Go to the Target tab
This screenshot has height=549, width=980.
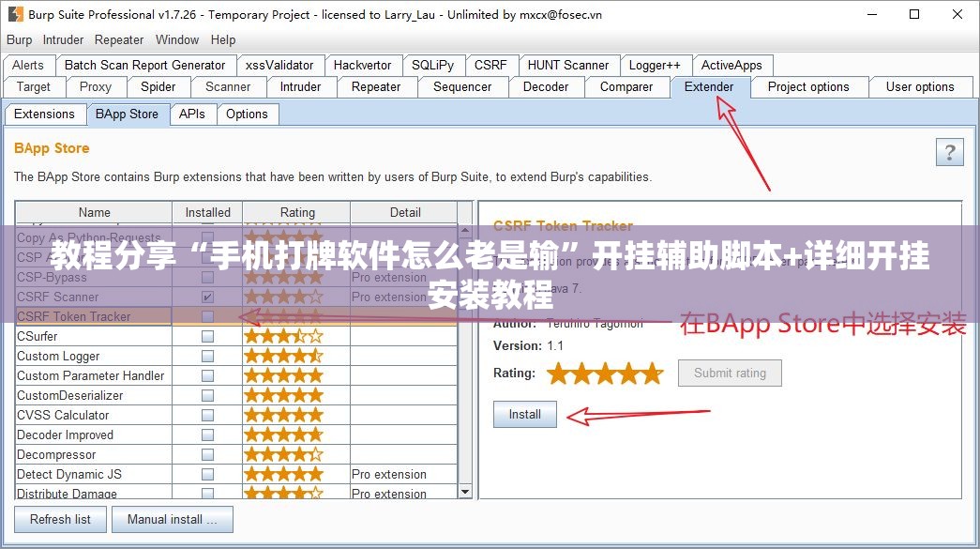(x=34, y=87)
